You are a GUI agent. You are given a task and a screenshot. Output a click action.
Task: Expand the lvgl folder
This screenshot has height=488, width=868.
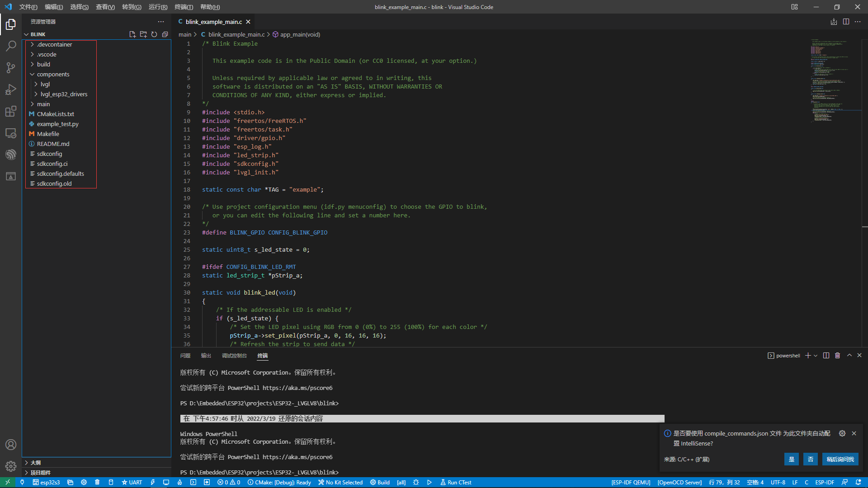pos(45,84)
